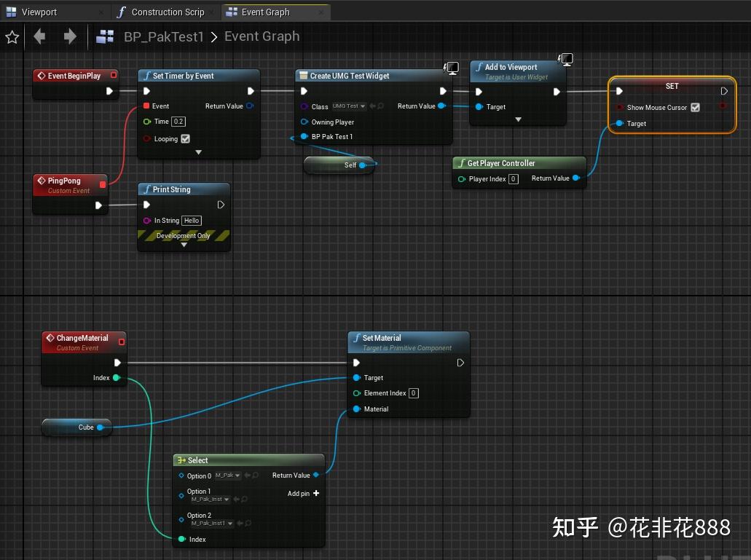Toggle the Looping checkbox on Set Timer by Event
751x560 pixels.
click(x=184, y=138)
